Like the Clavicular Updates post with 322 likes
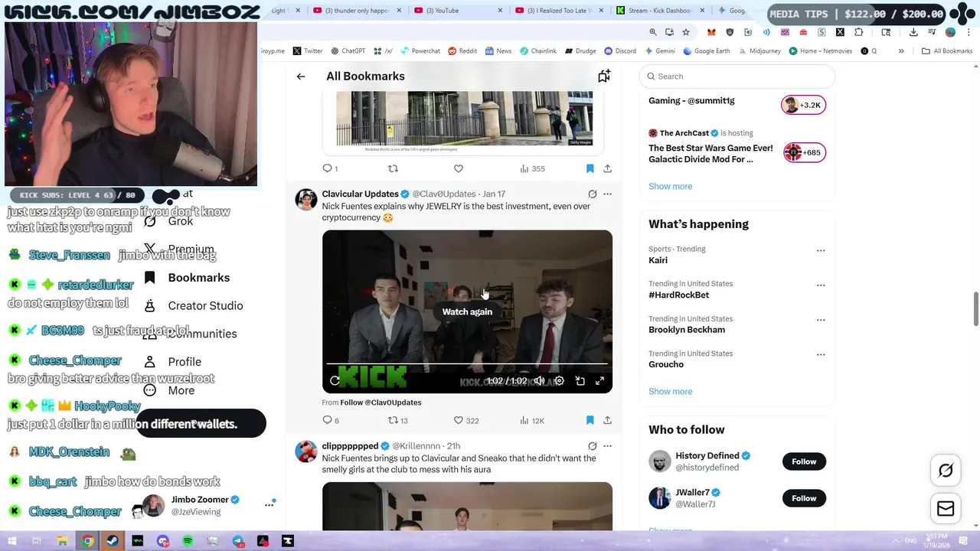 tap(466, 420)
